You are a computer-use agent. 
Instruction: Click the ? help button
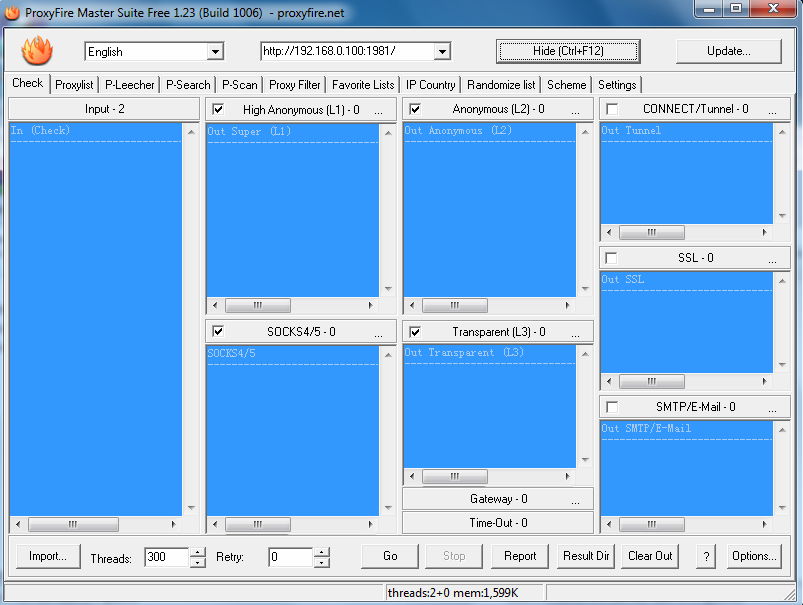tap(706, 556)
